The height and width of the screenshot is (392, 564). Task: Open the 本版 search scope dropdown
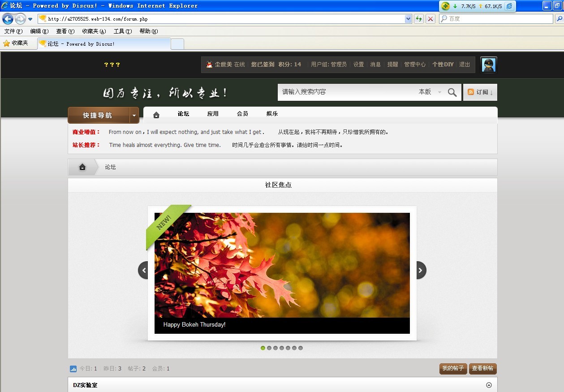pyautogui.click(x=430, y=92)
